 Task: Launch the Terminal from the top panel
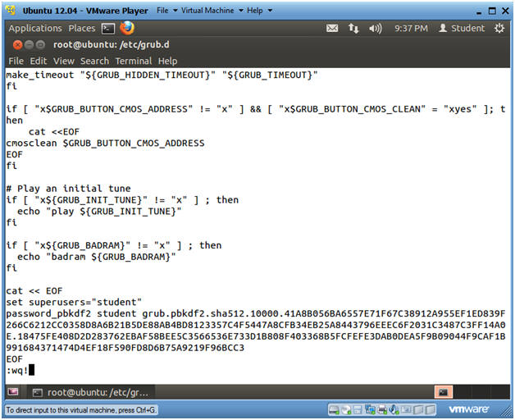[x=108, y=29]
